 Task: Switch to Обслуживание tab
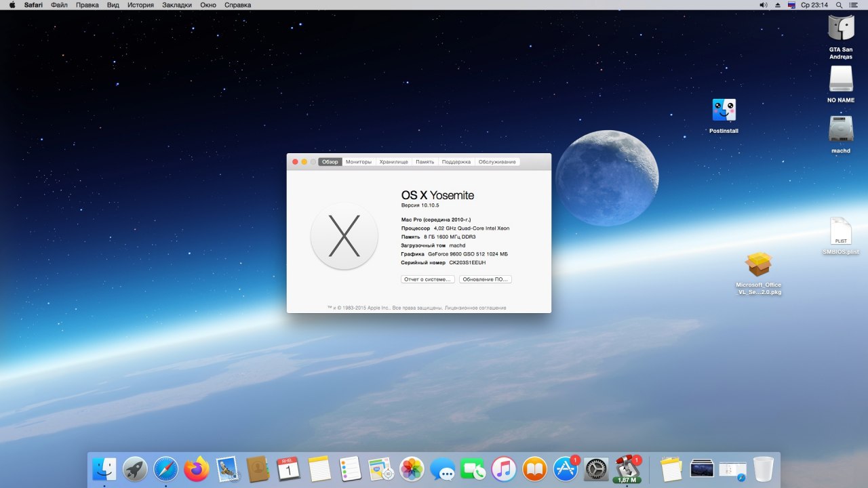[x=497, y=162]
